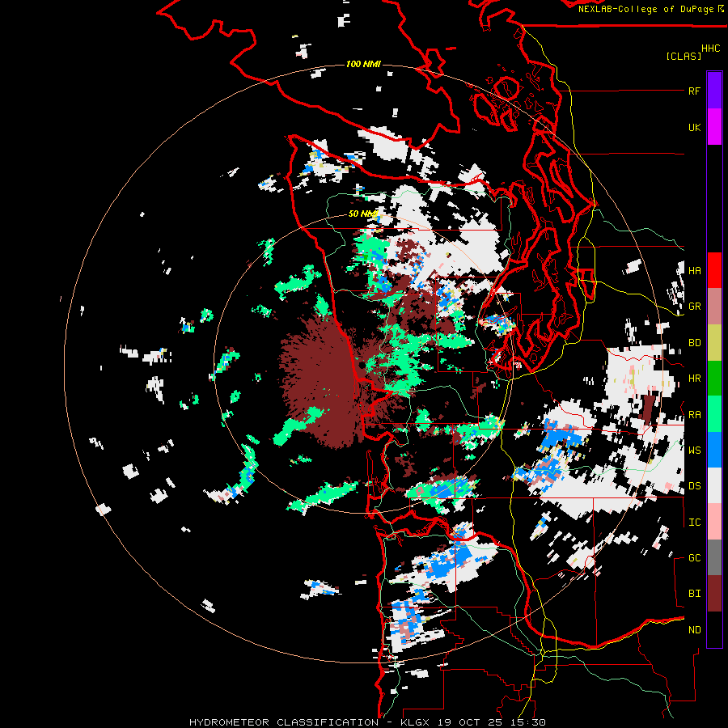Click the blue WS legend swatch
728x728 pixels.
pos(714,450)
